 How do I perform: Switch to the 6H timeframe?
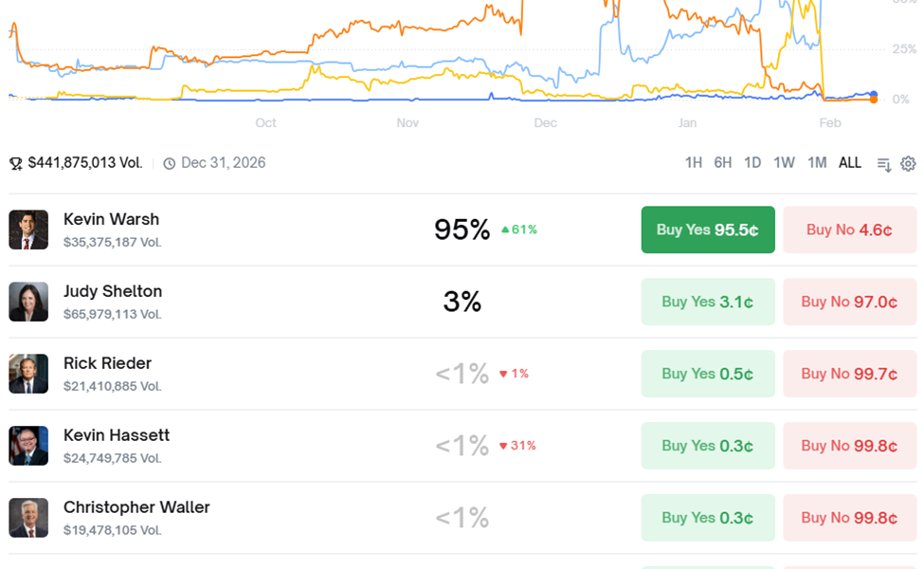[723, 162]
